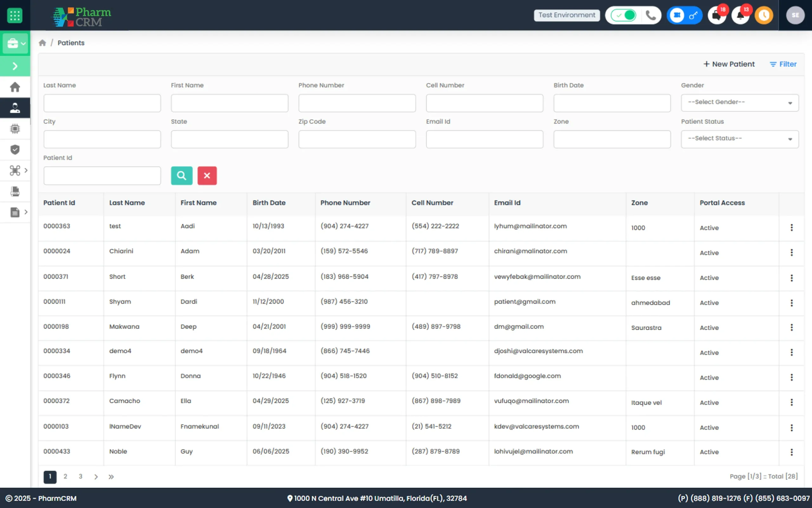Open the video meeting icon

(x=677, y=16)
